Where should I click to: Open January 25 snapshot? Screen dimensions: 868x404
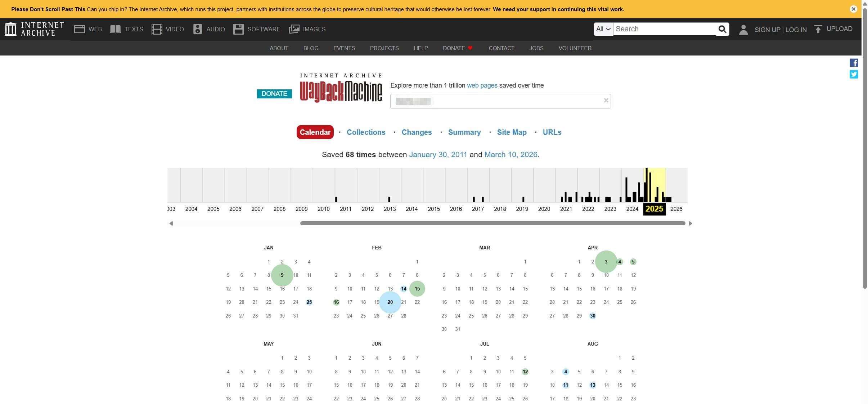point(309,302)
